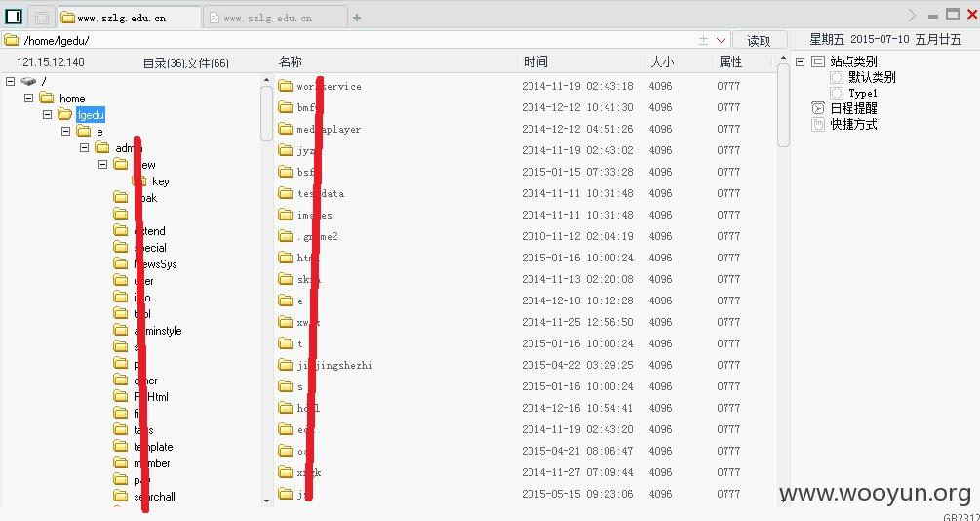This screenshot has height=521, width=980.
Task: Select the member folder in tree
Action: click(152, 463)
